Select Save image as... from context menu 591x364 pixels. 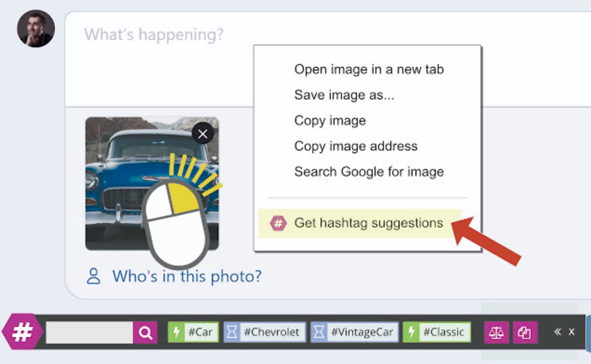pos(344,95)
